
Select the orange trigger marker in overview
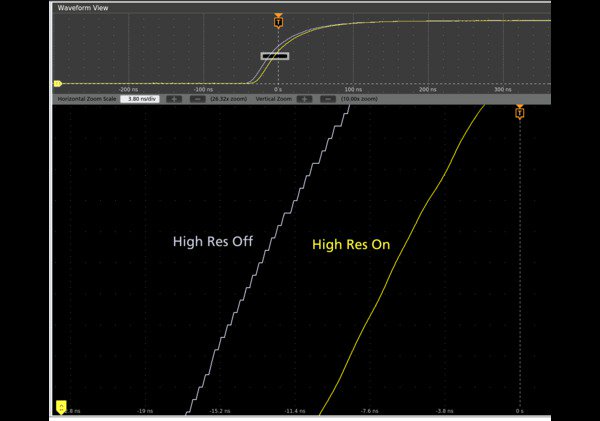[278, 21]
